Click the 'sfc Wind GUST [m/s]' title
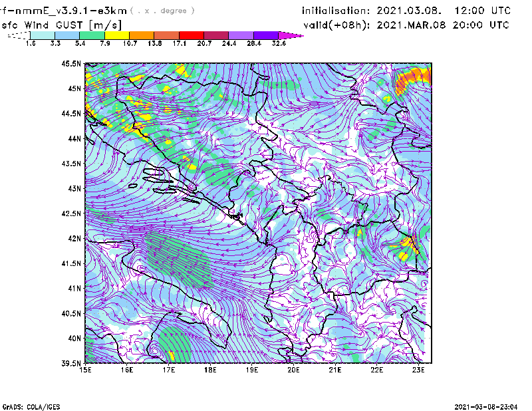 pyautogui.click(x=61, y=25)
